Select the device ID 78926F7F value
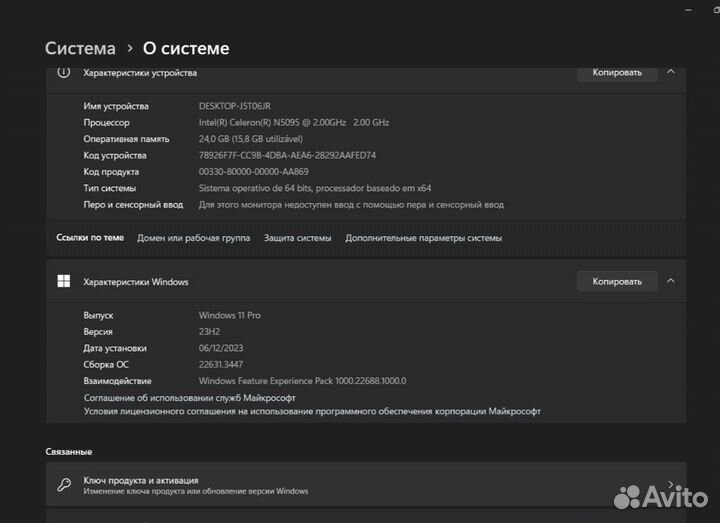 [x=287, y=155]
